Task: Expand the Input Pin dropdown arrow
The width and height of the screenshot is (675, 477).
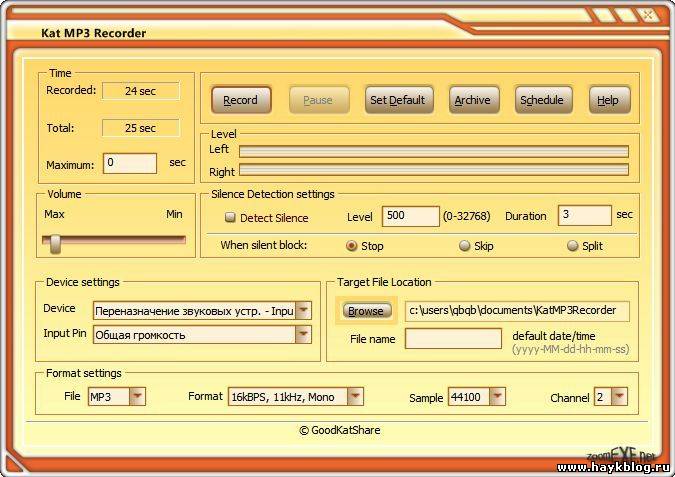Action: (x=303, y=335)
